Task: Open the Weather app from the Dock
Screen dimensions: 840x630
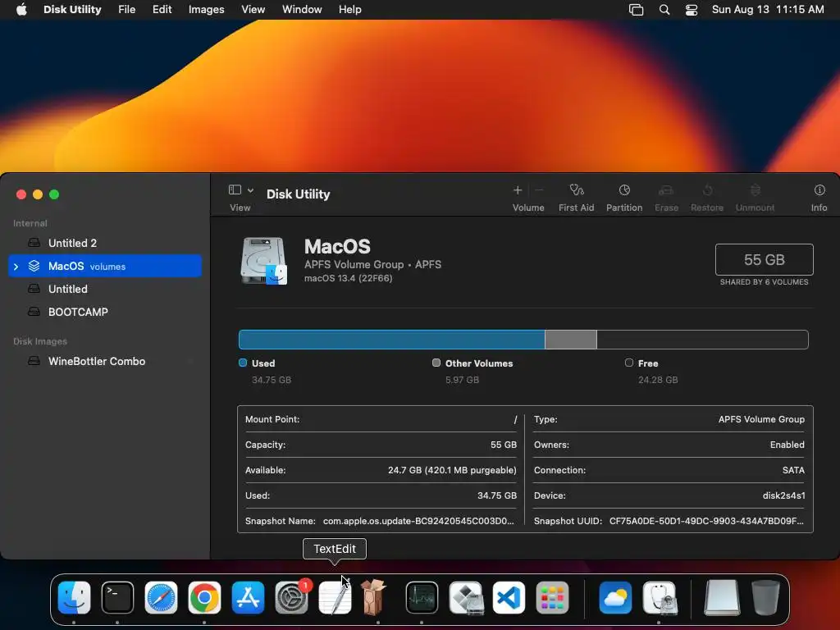Action: click(615, 597)
